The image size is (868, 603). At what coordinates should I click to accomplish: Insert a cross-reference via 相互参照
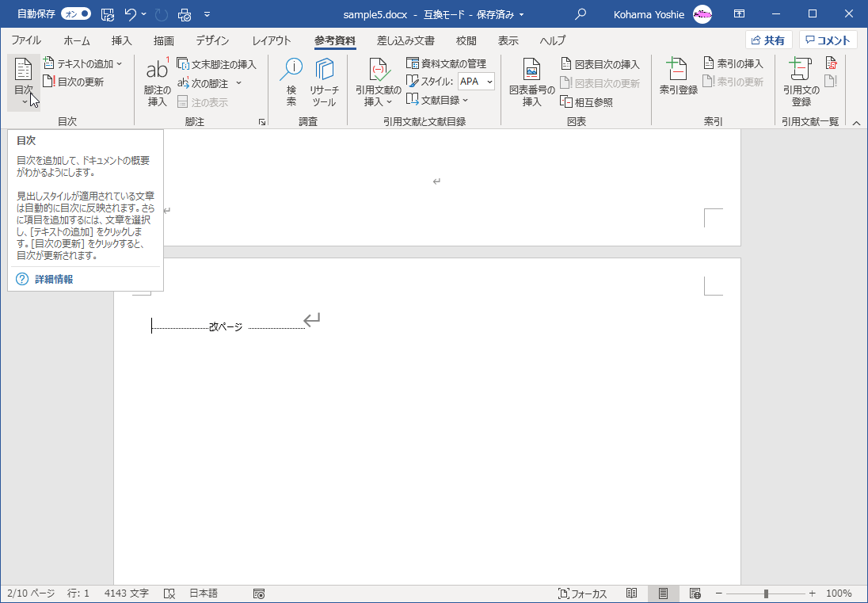588,101
